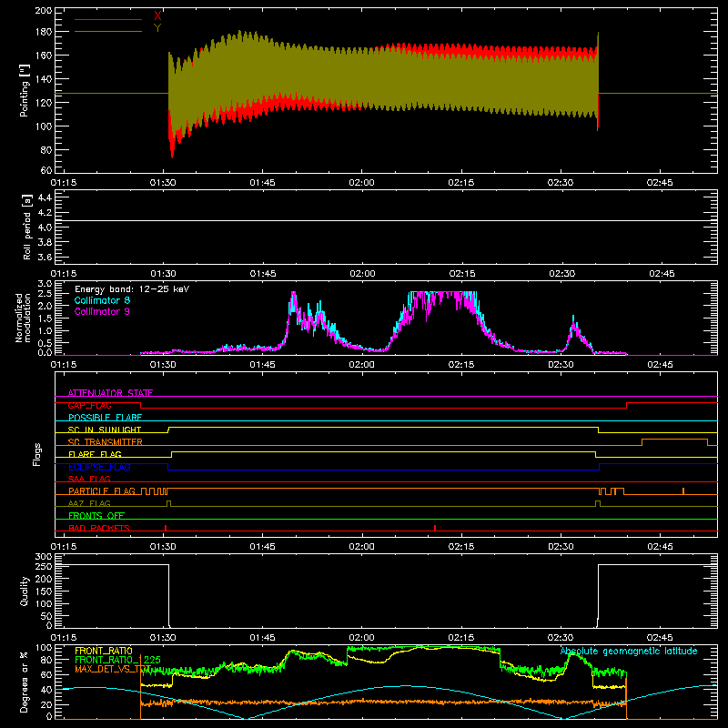Image resolution: width=728 pixels, height=728 pixels.
Task: Click the SC_IN_SUNLIGHT flag label
Action: point(105,430)
